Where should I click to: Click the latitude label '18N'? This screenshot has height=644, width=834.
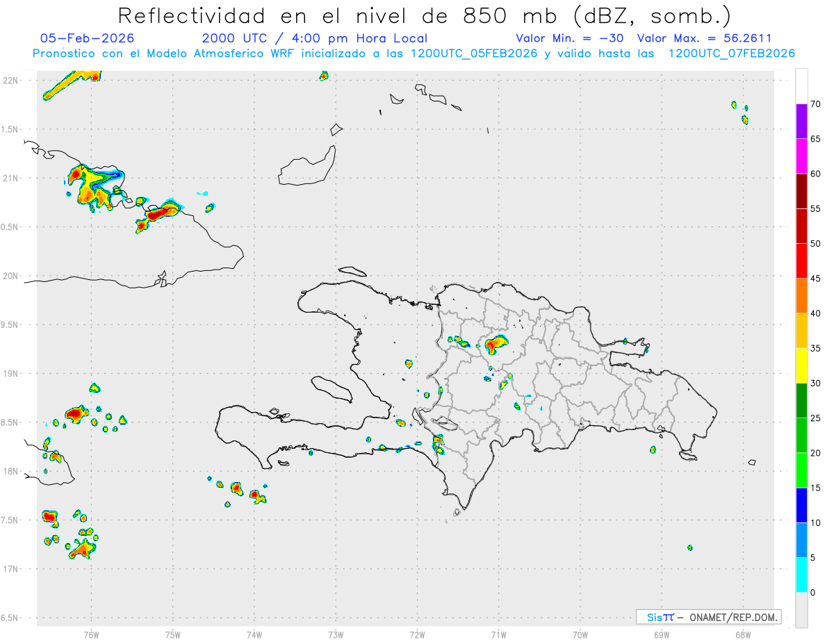click(x=11, y=471)
